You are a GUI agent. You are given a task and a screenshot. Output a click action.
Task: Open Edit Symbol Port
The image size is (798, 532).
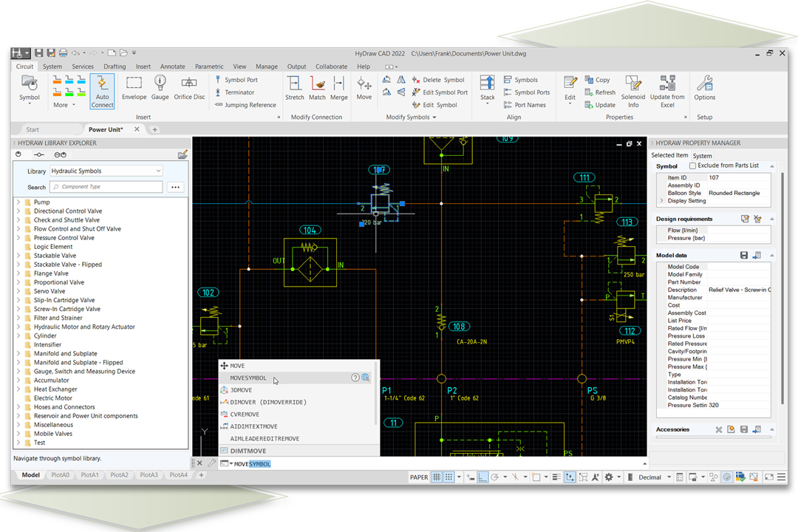[x=440, y=92]
